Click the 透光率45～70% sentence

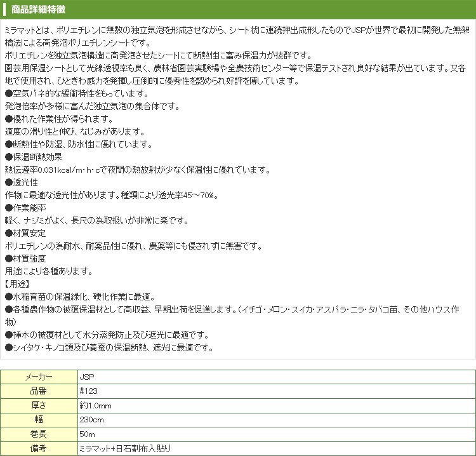[169, 195]
